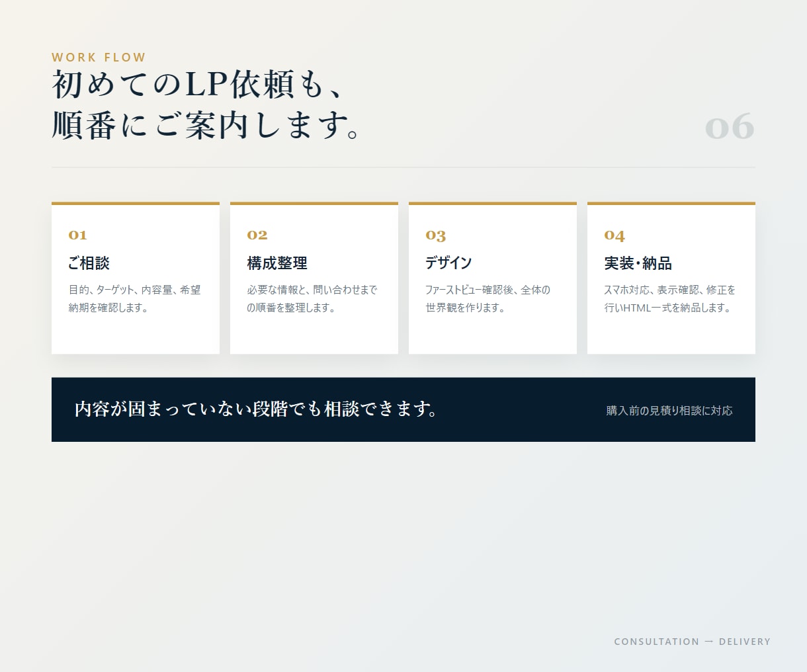807x672 pixels.
Task: Click the step number 03
Action: click(436, 235)
